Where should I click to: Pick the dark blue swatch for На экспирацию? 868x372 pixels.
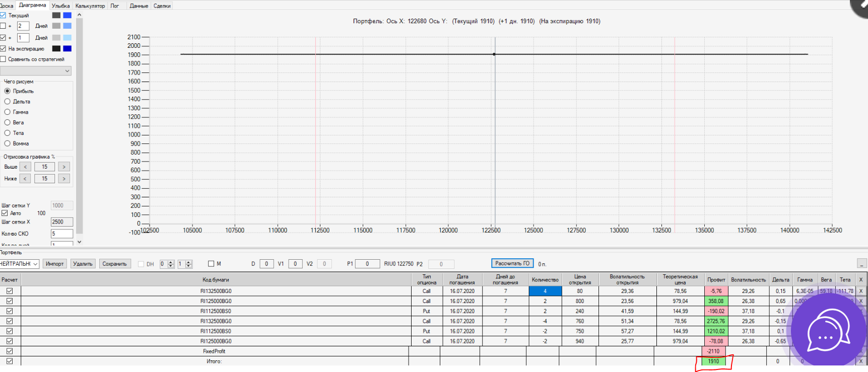pyautogui.click(x=67, y=49)
